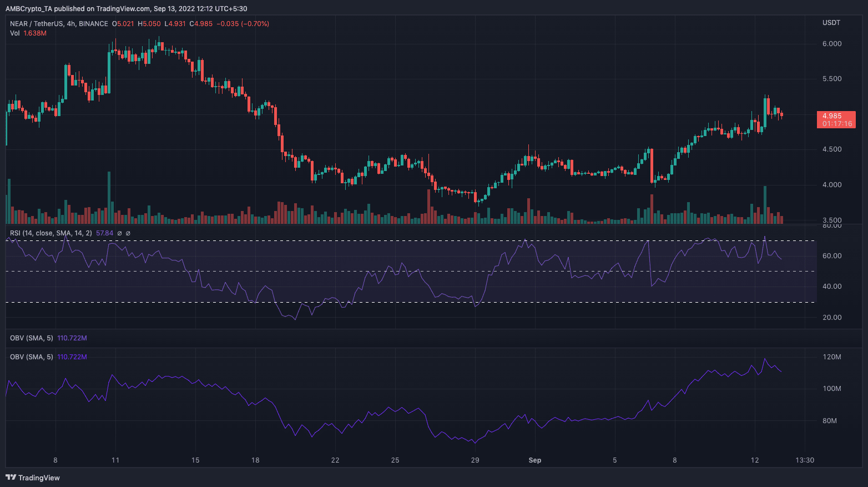This screenshot has width=868, height=487.
Task: Select the NEAR / TetherUS symbol title
Action: point(37,24)
